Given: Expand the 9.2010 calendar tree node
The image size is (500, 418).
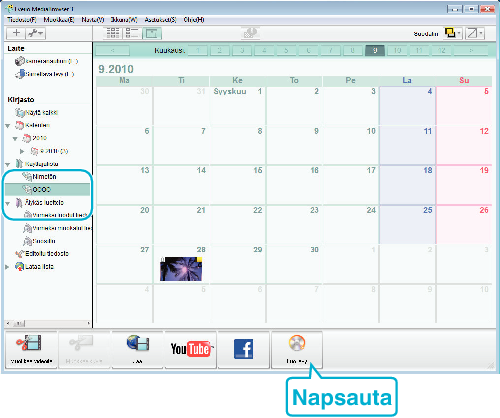Looking at the screenshot, I should coord(22,151).
